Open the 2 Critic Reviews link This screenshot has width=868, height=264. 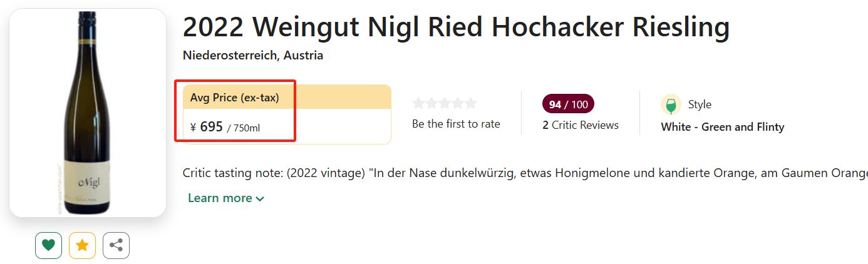[x=581, y=125]
